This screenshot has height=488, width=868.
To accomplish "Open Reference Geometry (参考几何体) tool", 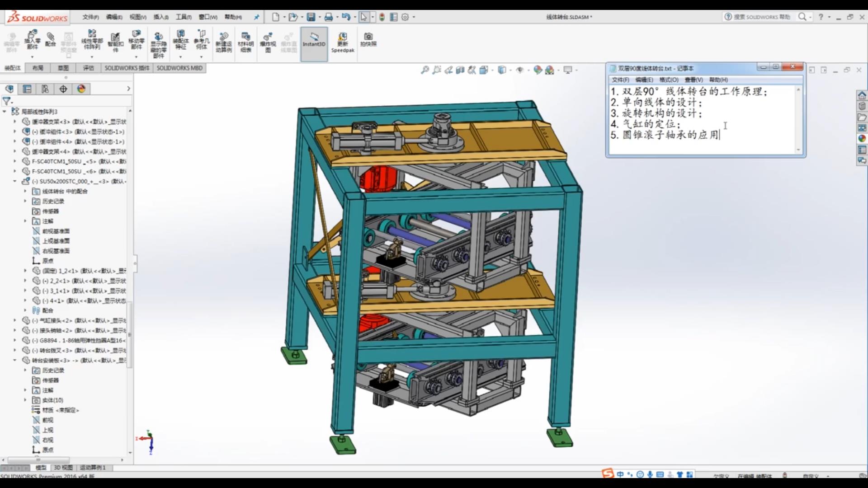I will (x=202, y=40).
